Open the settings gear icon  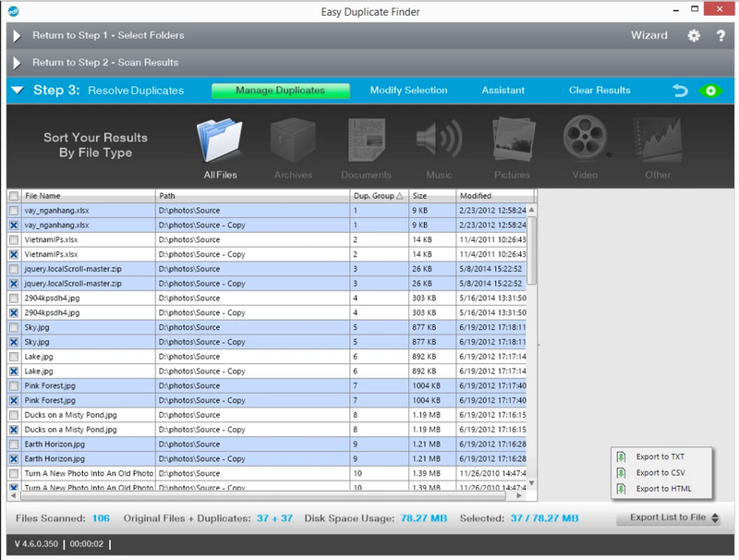694,36
